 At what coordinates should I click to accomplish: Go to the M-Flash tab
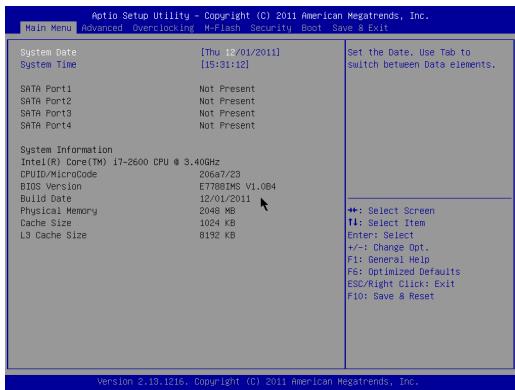pyautogui.click(x=222, y=28)
